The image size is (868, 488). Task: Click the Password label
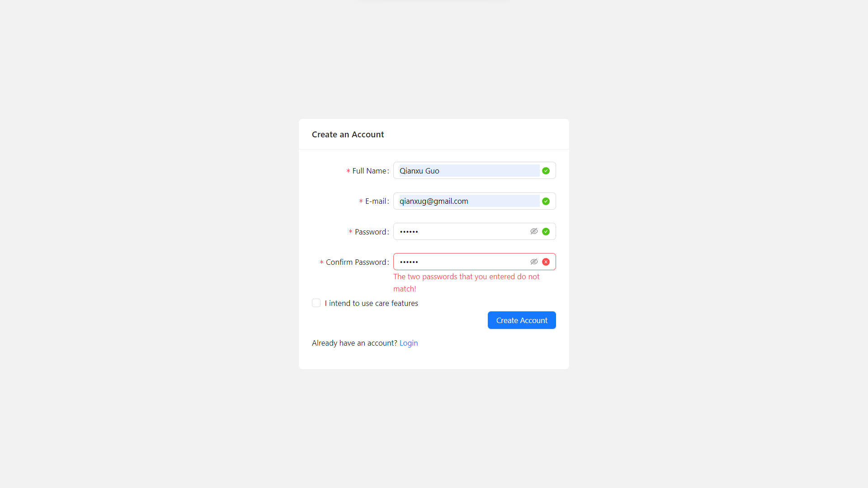370,232
